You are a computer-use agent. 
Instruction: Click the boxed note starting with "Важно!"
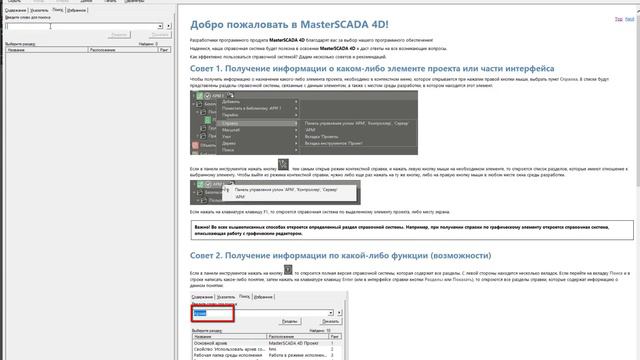(x=412, y=230)
